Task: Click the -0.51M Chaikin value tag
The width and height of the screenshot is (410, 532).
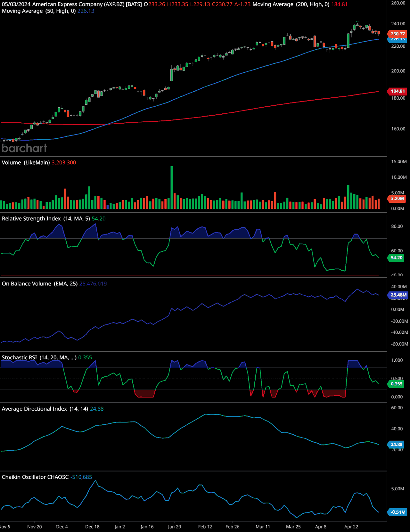Action: tap(398, 512)
